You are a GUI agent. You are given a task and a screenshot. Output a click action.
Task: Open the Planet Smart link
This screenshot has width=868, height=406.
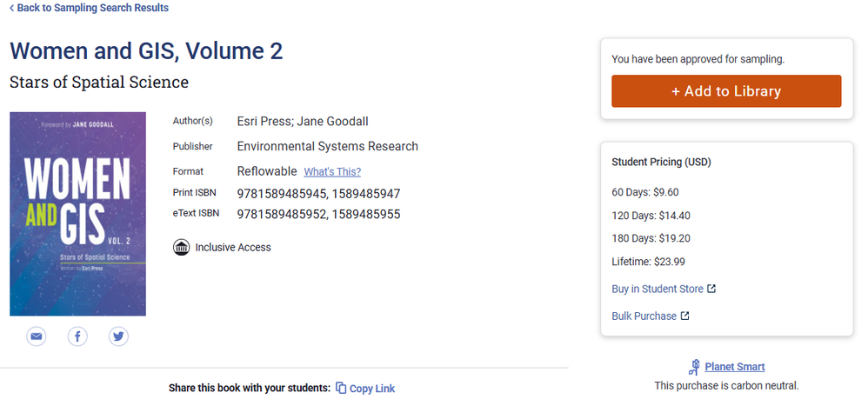(735, 367)
